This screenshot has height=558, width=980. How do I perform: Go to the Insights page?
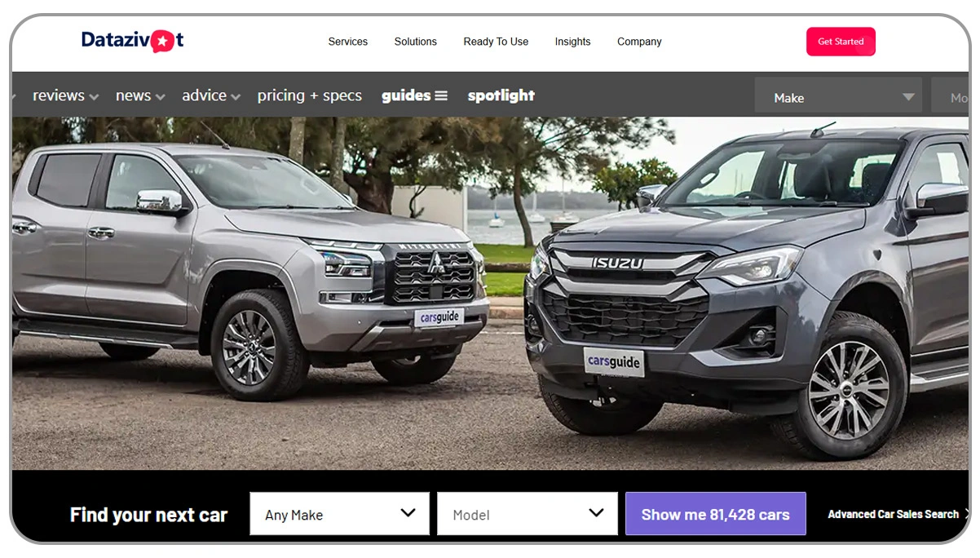pos(572,42)
